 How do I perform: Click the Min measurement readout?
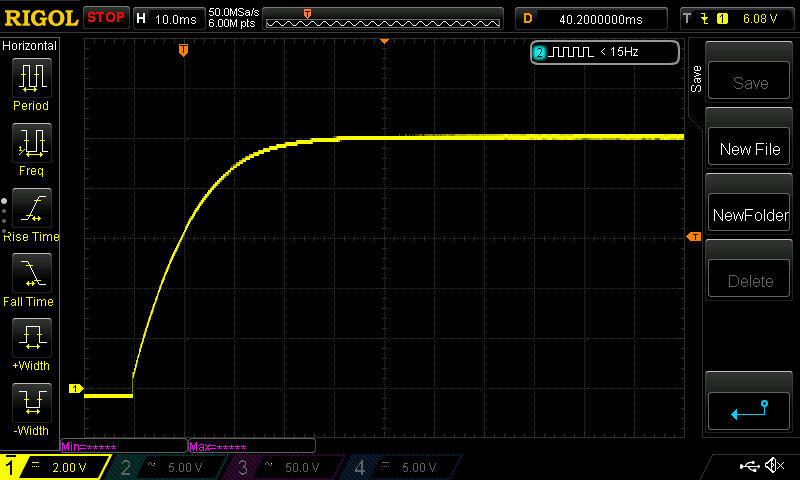124,446
